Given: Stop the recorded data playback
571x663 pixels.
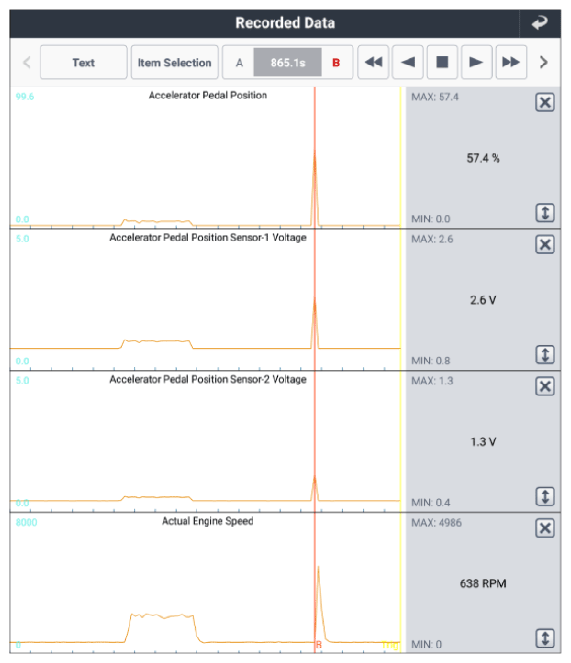Looking at the screenshot, I should 442,62.
